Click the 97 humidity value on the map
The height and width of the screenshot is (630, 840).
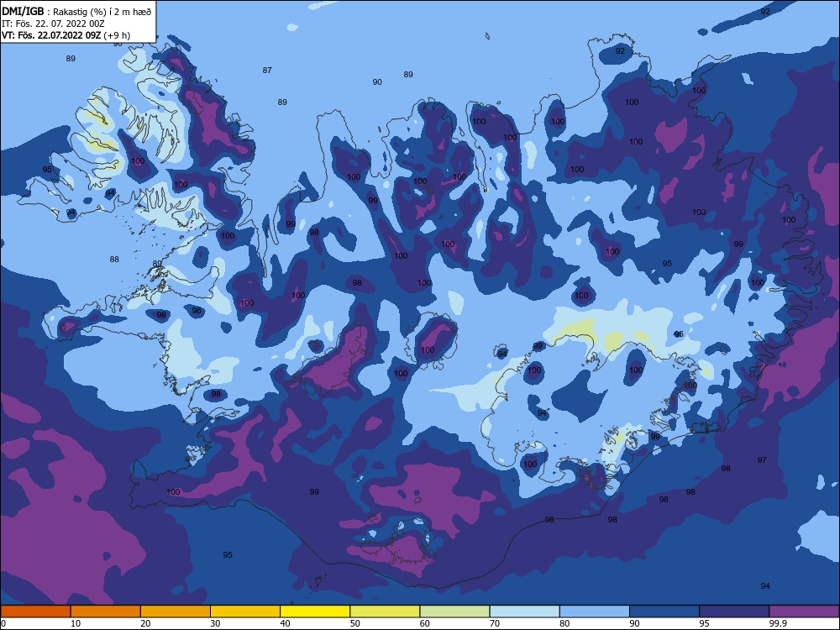[762, 459]
